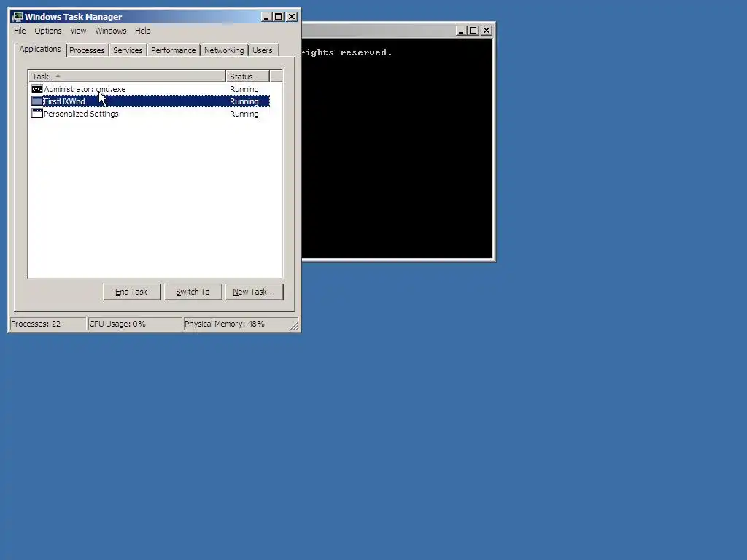747x560 pixels.
Task: Maximize the command prompt window
Action: tap(473, 31)
